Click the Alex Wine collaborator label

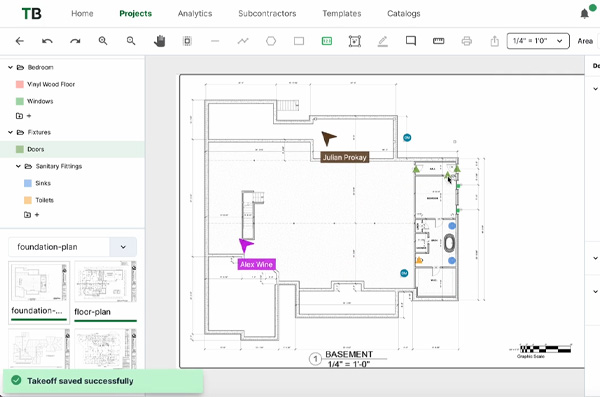coord(256,265)
